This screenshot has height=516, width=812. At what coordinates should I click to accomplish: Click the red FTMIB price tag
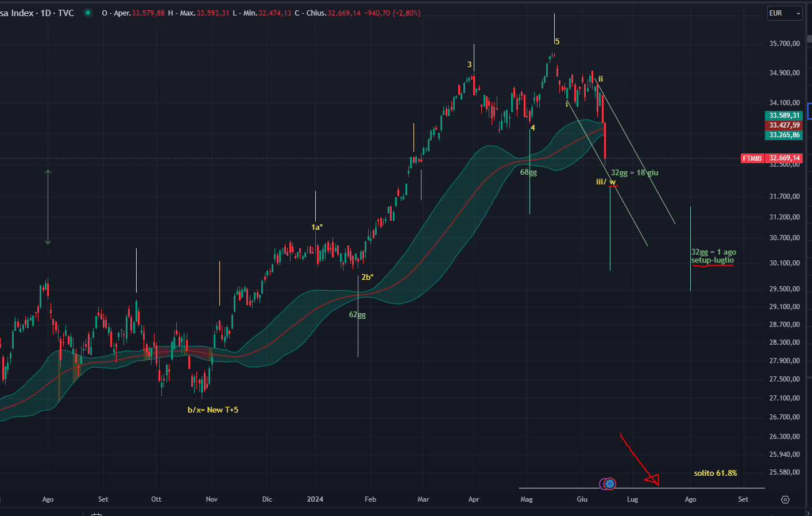pos(752,158)
